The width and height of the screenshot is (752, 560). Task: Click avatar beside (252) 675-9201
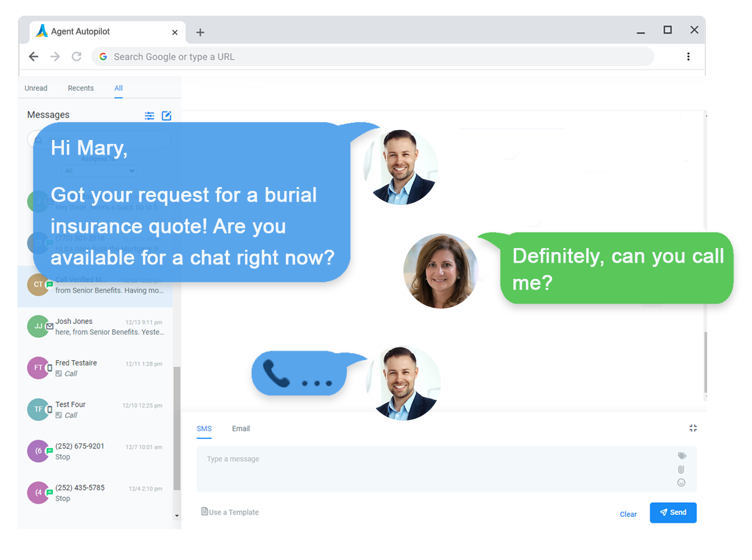click(x=38, y=451)
